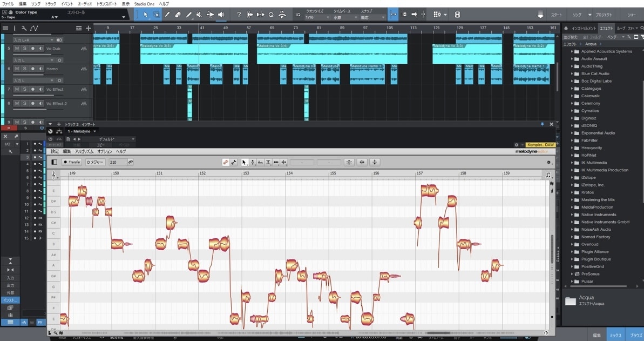Solo the Vo Dub track
This screenshot has height=341, width=644.
25,49
